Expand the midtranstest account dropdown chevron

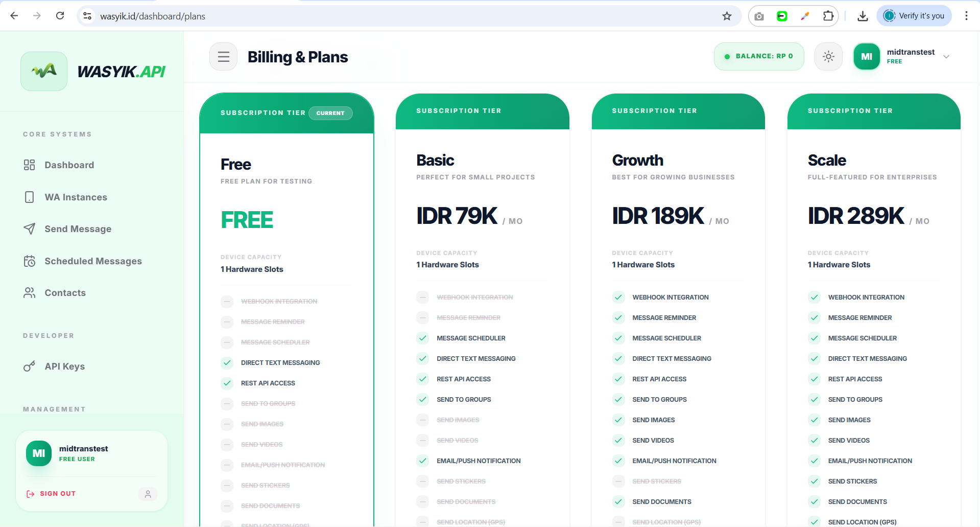(x=946, y=57)
